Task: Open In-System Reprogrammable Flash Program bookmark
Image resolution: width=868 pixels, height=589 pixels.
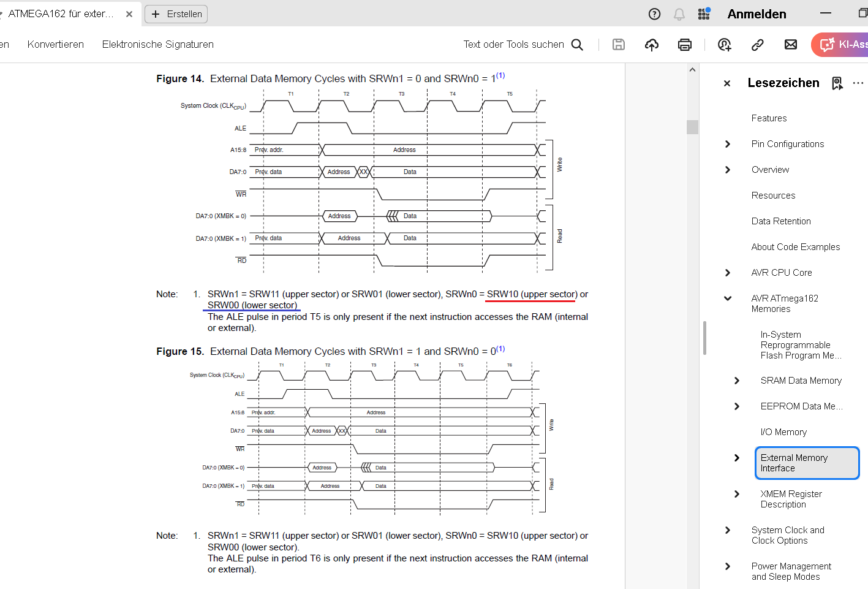Action: 801,345
